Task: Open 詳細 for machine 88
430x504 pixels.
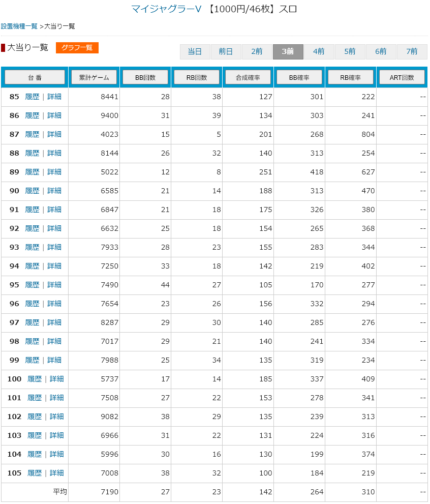Action: tap(54, 153)
